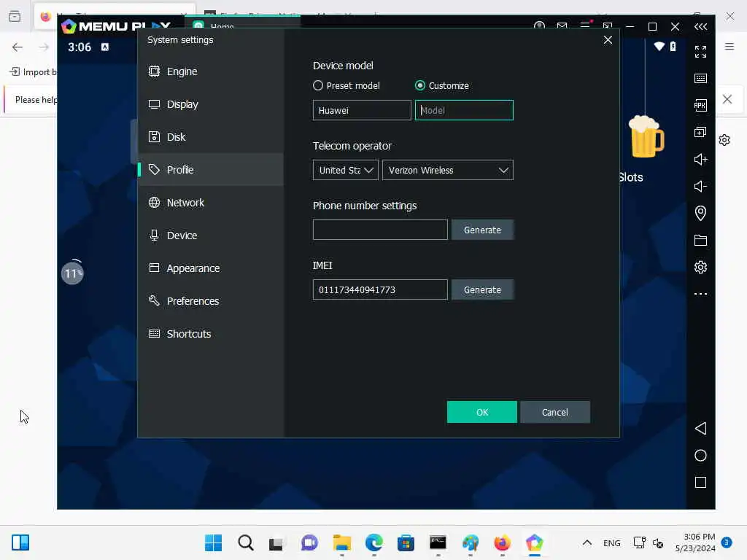This screenshot has height=560, width=747.
Task: Toggle MEmu fullscreen mode icon
Action: point(700,52)
